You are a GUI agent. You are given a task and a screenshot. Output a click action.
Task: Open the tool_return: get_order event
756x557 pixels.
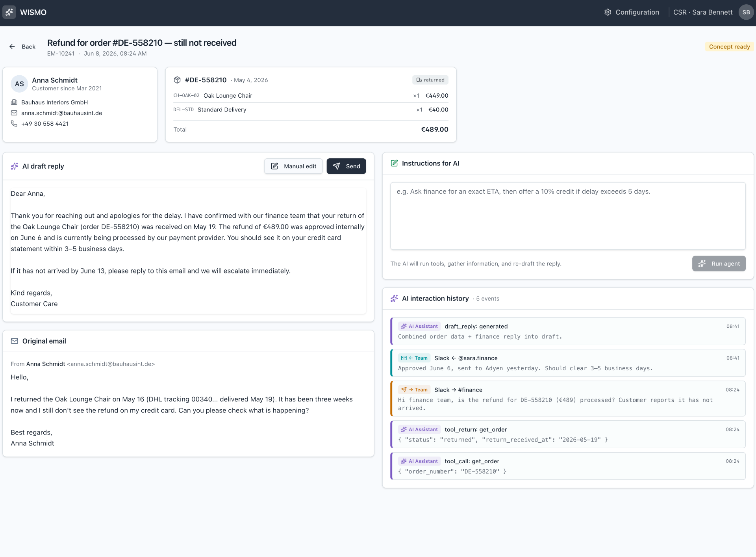(568, 434)
